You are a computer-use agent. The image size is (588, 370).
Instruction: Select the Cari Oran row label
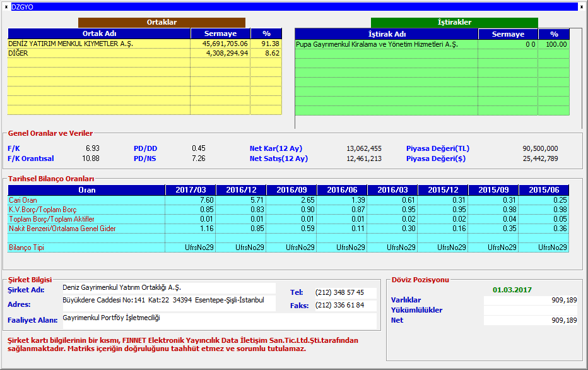coord(23,200)
